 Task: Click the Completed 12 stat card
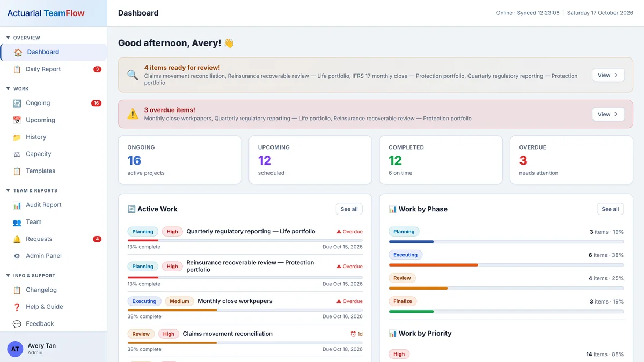(x=441, y=160)
